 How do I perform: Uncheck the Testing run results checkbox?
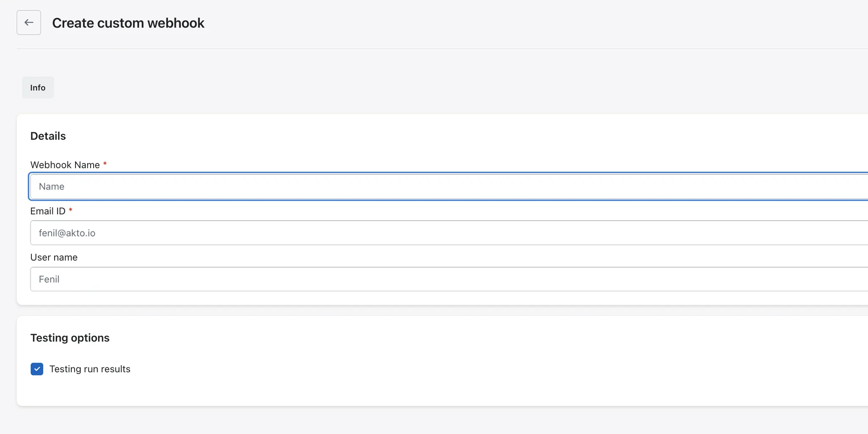(x=37, y=369)
